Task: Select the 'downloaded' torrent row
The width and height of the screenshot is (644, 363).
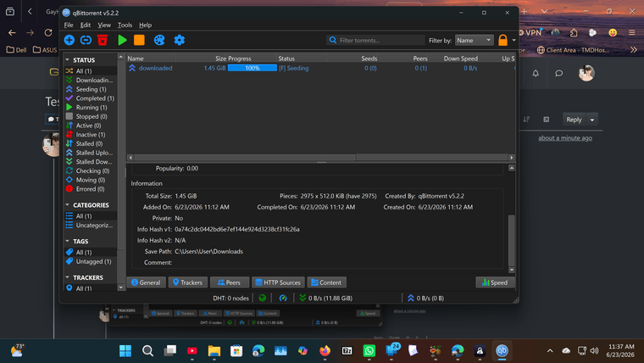Action: point(321,68)
